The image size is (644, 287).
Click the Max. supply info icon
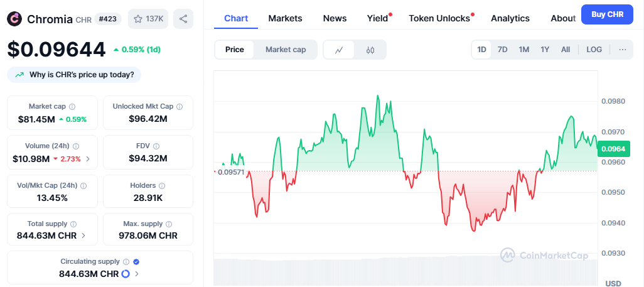point(169,224)
